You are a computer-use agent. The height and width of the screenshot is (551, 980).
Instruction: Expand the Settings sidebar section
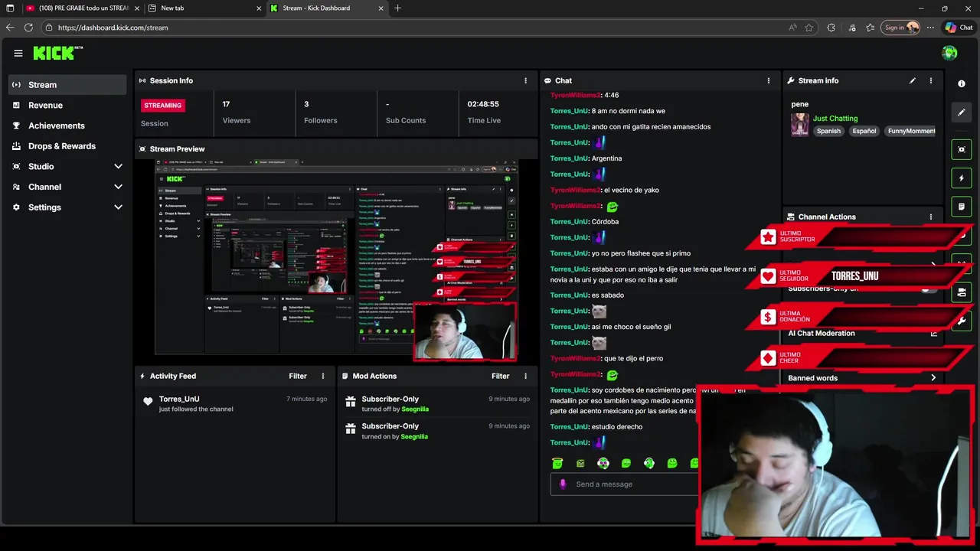(118, 207)
